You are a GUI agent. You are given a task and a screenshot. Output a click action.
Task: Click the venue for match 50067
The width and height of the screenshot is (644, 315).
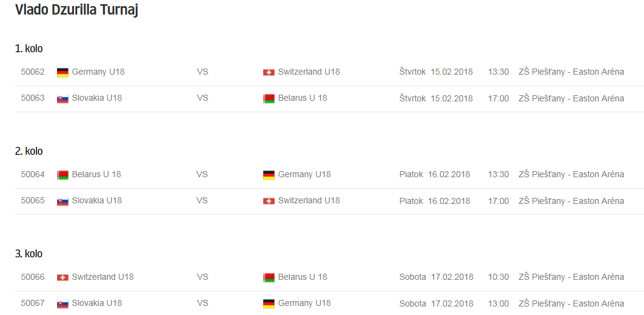(x=571, y=303)
